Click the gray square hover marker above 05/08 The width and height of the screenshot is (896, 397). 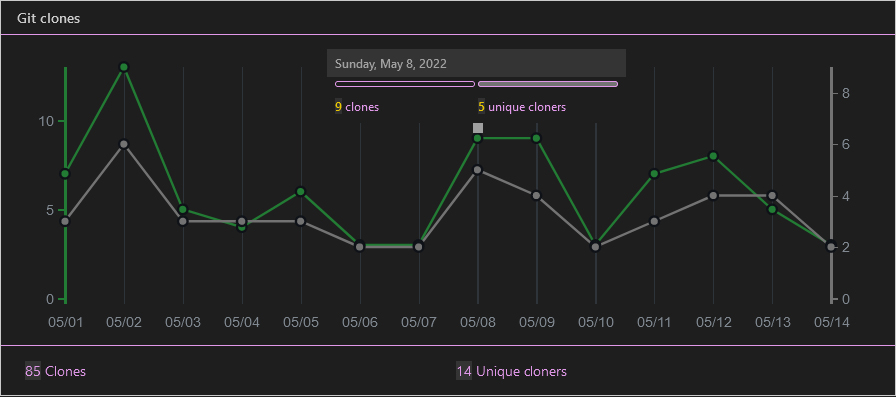(x=478, y=128)
